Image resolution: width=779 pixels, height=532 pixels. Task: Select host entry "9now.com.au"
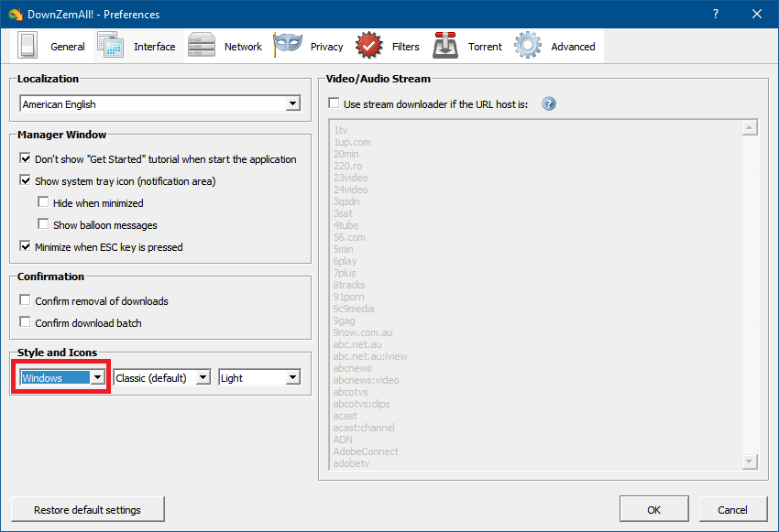coord(363,332)
